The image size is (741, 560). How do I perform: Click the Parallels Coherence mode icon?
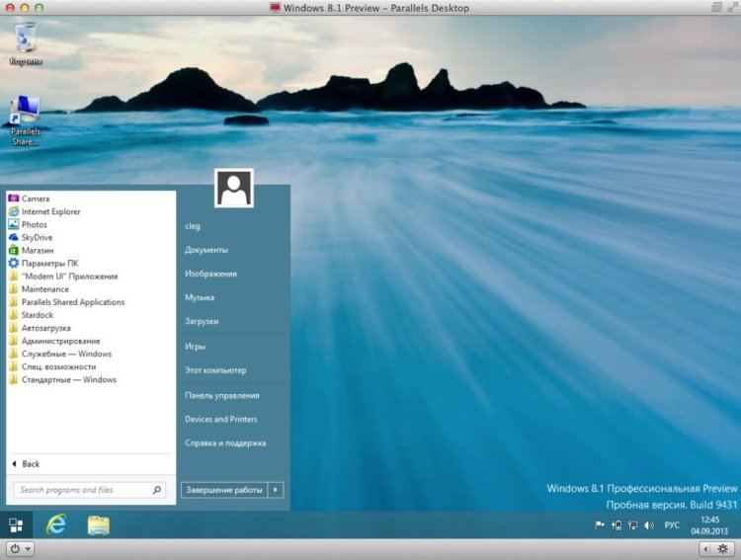717,7
